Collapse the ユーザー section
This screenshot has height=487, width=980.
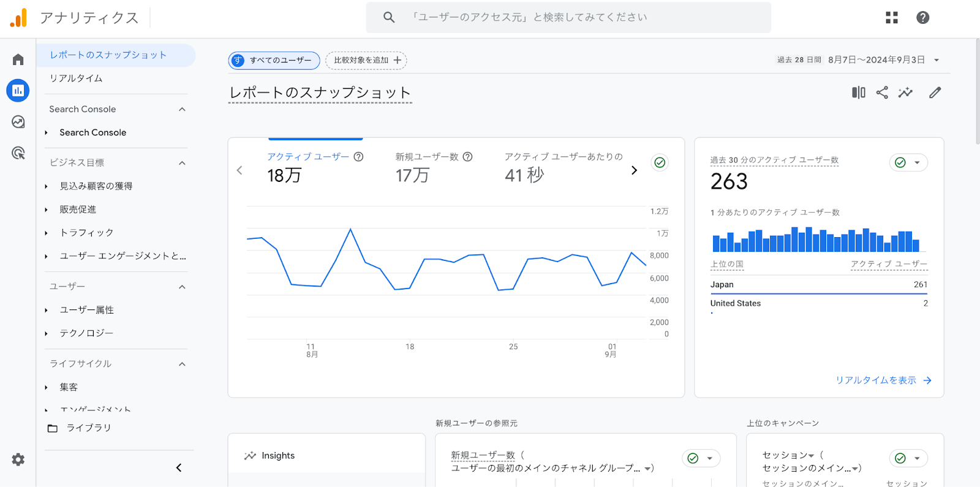tap(182, 287)
